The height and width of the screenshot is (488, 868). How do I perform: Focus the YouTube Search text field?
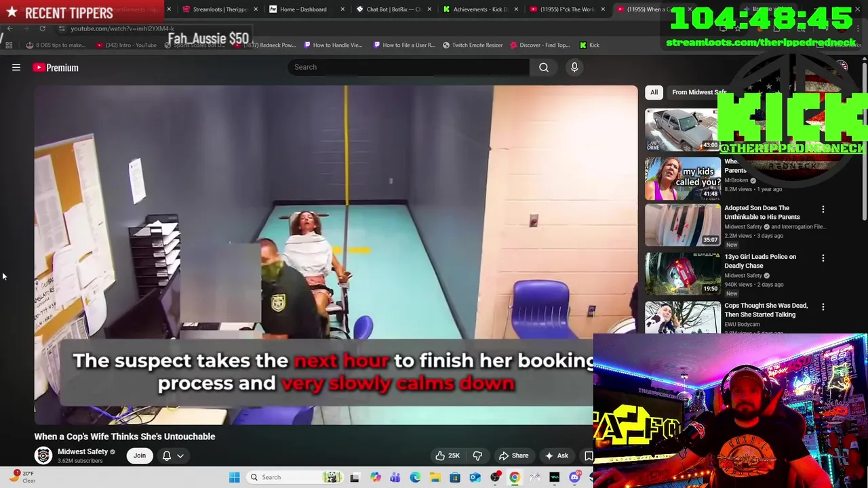coord(408,67)
